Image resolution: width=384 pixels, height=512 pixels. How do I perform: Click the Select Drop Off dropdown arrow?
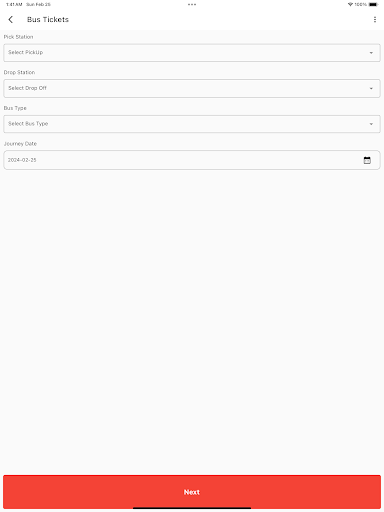[x=371, y=89]
